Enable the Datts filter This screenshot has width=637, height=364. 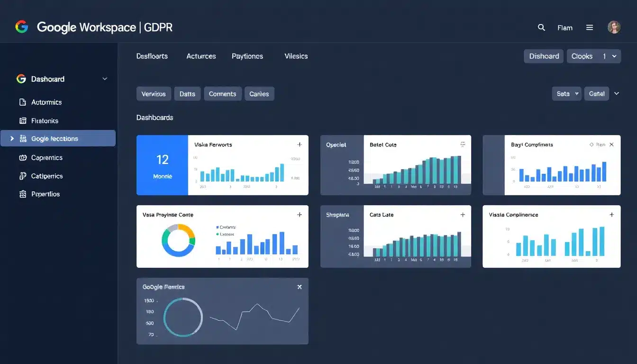[x=187, y=93]
